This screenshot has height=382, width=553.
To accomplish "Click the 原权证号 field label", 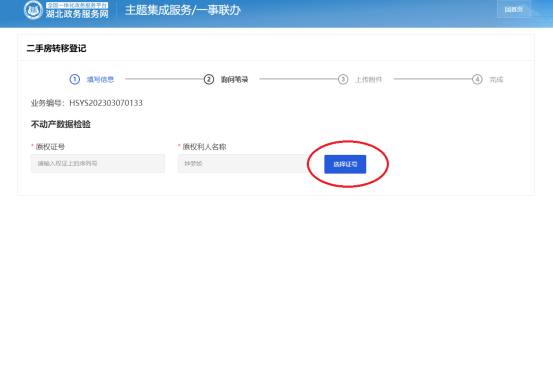I will (x=50, y=147).
